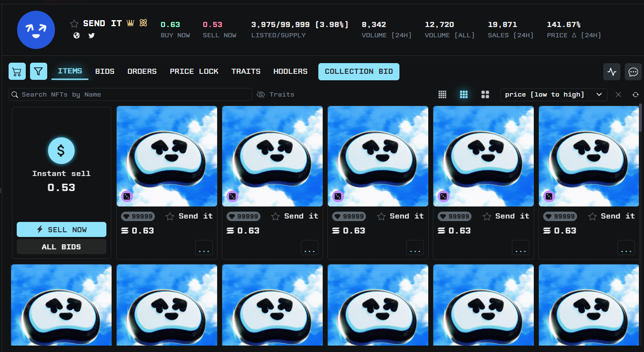The image size is (644, 352).
Task: Open the HODLERS tab
Action: tap(290, 71)
